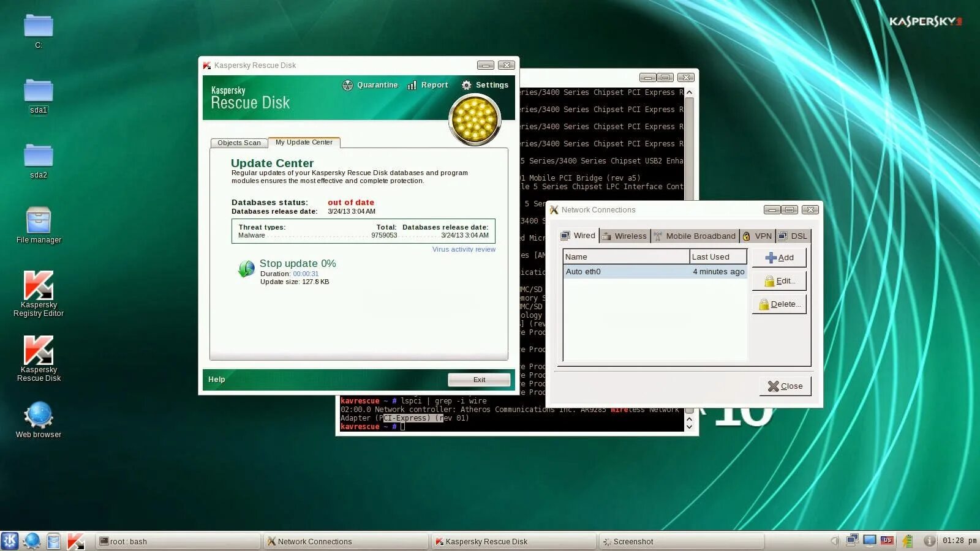Minimize the Kaspersky Rescue Disk window
980x551 pixels.
(486, 66)
